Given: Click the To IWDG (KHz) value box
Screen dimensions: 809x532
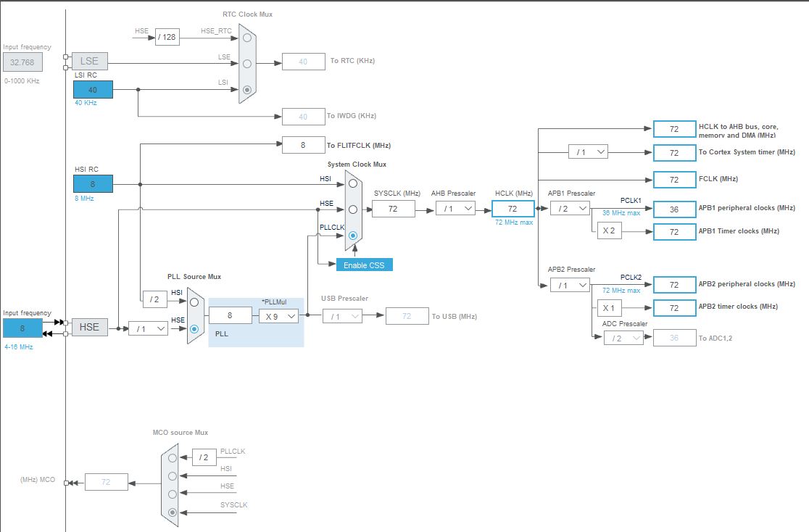Looking at the screenshot, I should [x=303, y=117].
